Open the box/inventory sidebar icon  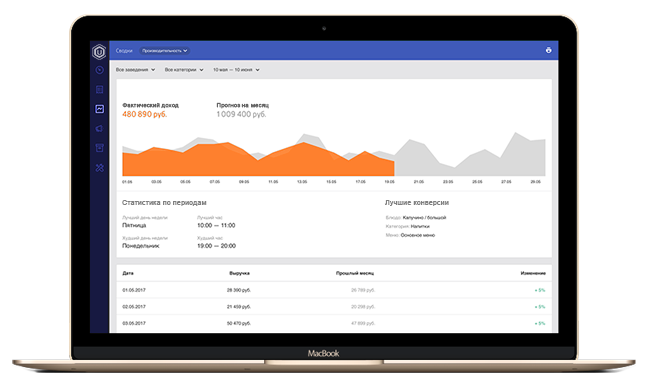click(x=99, y=148)
